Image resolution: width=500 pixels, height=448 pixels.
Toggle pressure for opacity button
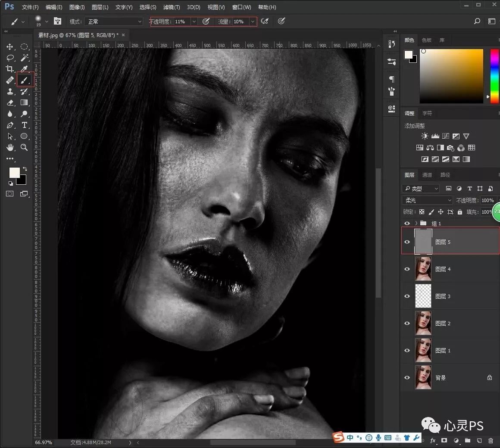coord(206,22)
